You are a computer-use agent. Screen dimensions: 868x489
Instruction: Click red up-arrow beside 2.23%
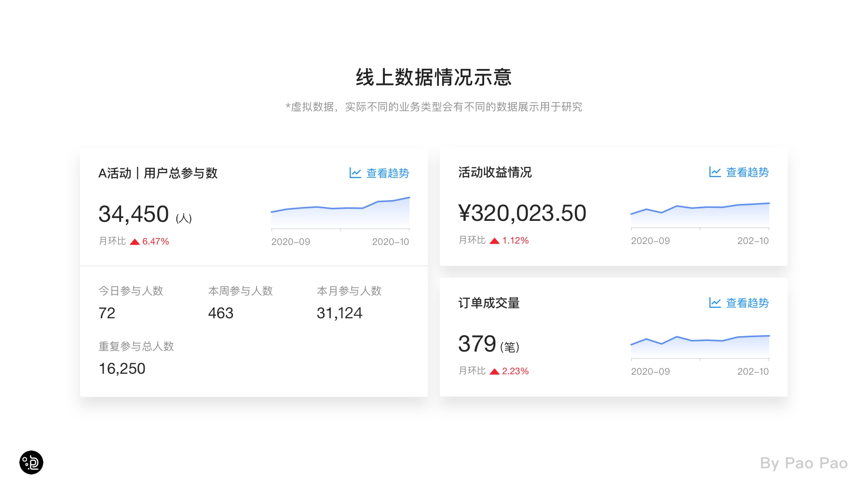pos(495,371)
